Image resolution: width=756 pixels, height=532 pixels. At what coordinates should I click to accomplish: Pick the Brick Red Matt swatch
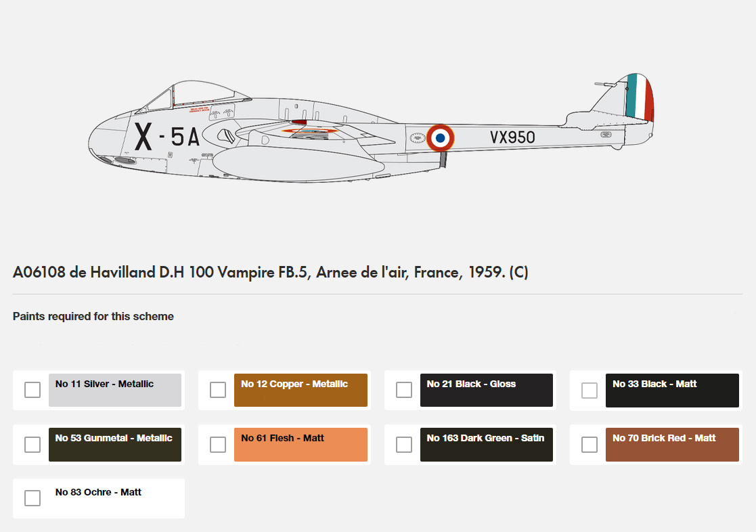point(672,445)
